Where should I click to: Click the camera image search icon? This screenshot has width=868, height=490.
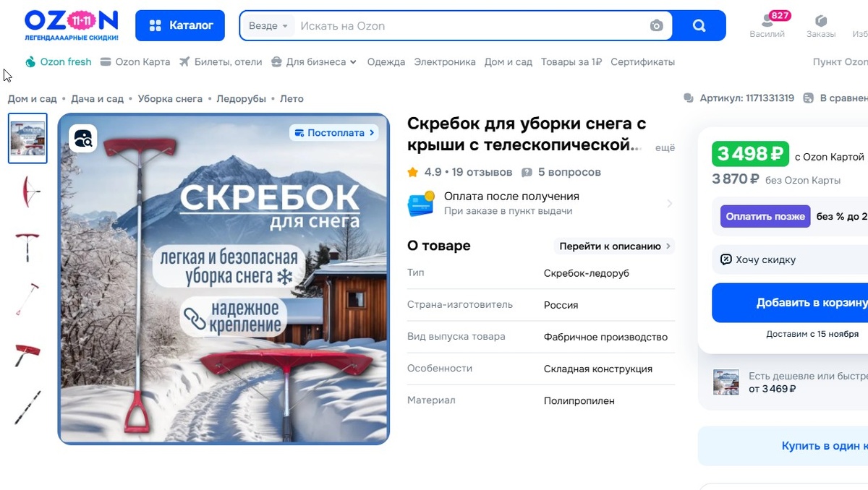tap(656, 26)
